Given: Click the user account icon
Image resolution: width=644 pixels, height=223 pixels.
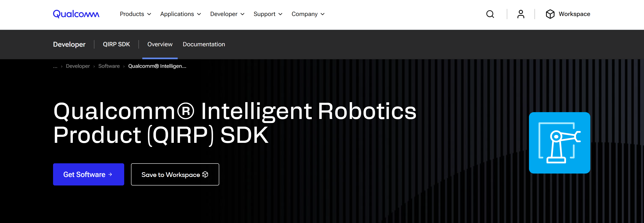Looking at the screenshot, I should 520,14.
